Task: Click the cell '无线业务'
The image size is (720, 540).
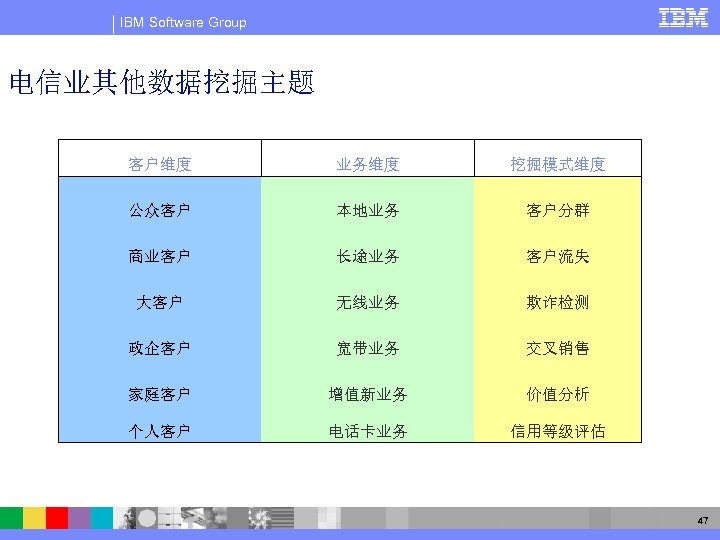Action: pos(368,303)
